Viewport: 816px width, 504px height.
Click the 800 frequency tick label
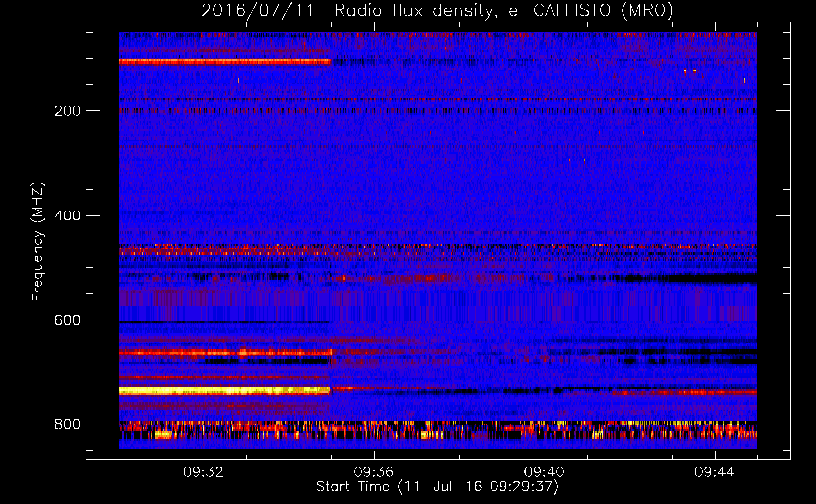pyautogui.click(x=68, y=424)
